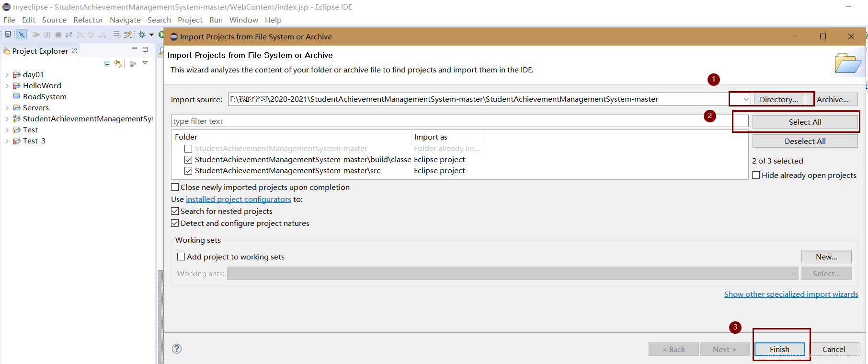
Task: Select the Servers folder in the tree
Action: 36,107
